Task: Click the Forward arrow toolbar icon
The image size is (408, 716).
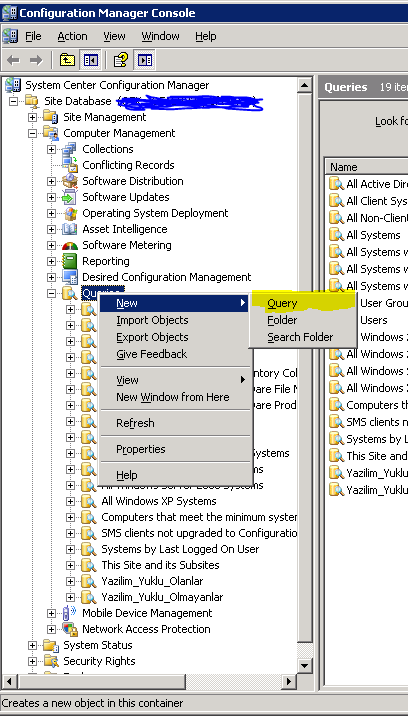Action: (x=36, y=60)
